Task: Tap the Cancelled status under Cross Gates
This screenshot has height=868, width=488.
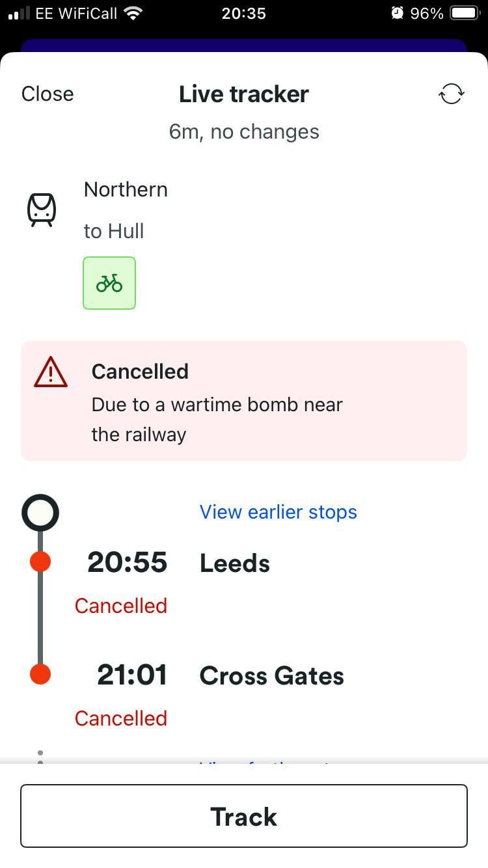Action: (120, 718)
